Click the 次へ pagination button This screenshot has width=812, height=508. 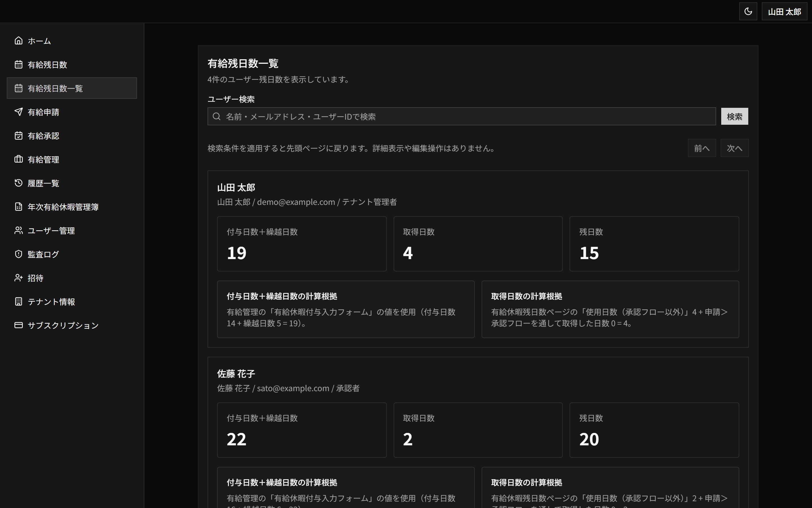pyautogui.click(x=734, y=148)
